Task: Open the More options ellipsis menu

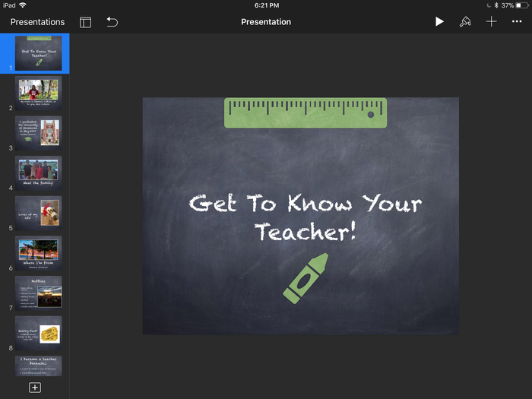Action: [x=517, y=22]
